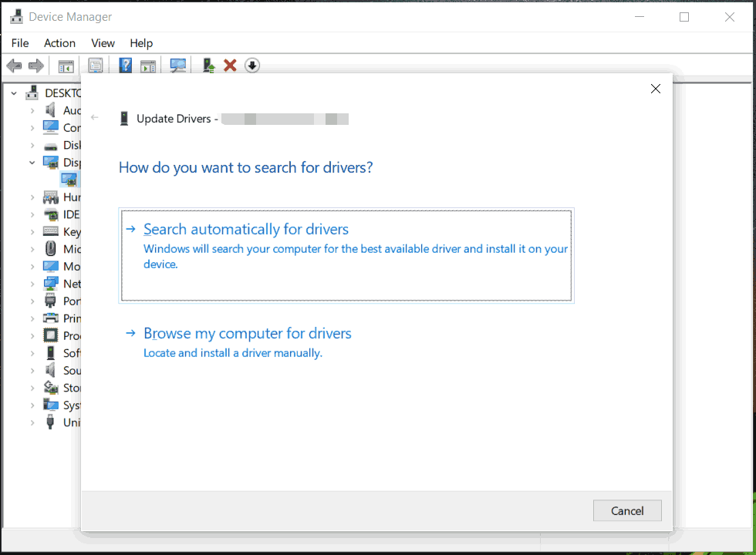Image resolution: width=756 pixels, height=555 pixels.
Task: Select the Ports category icon
Action: (x=50, y=301)
